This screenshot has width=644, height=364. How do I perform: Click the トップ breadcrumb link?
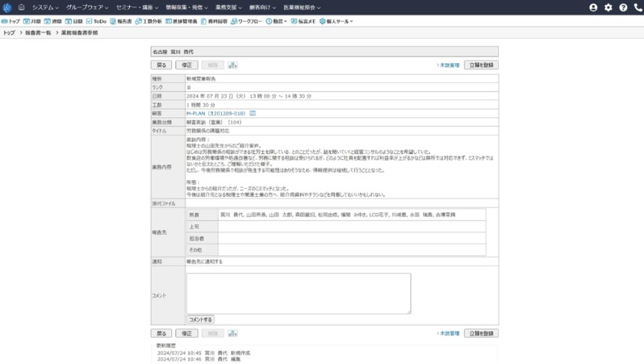[9, 33]
